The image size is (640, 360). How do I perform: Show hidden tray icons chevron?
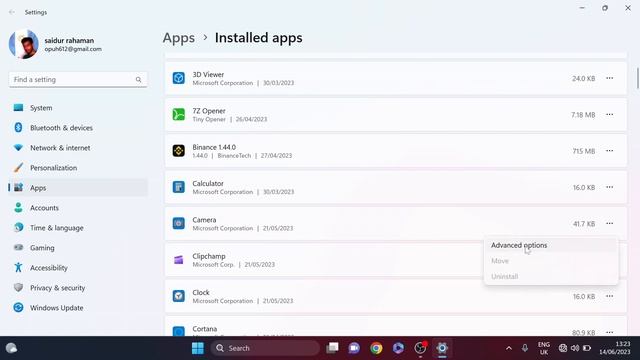(509, 348)
